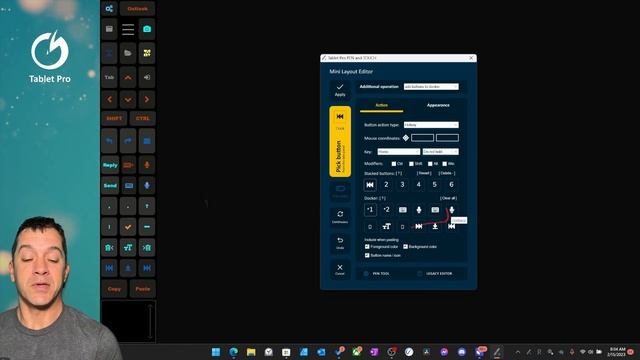Open File Explorer from the taskbar
The width and height of the screenshot is (640, 360).
[251, 352]
